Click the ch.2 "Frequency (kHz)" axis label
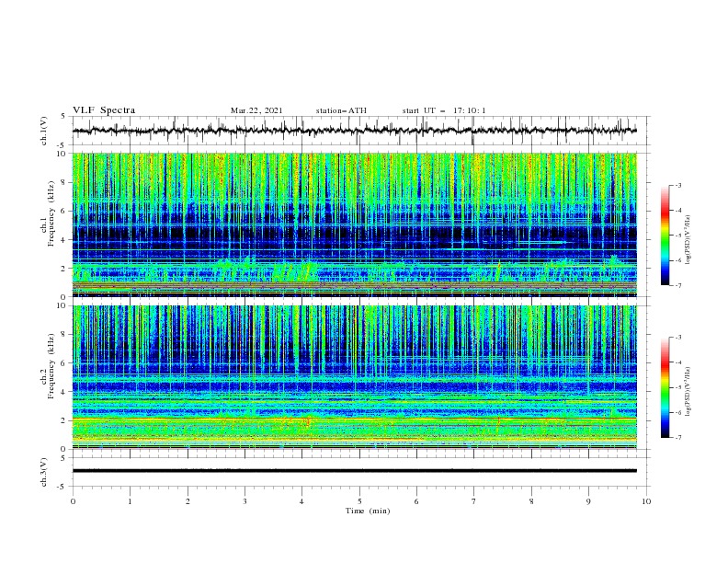728x563 pixels. click(x=51, y=366)
